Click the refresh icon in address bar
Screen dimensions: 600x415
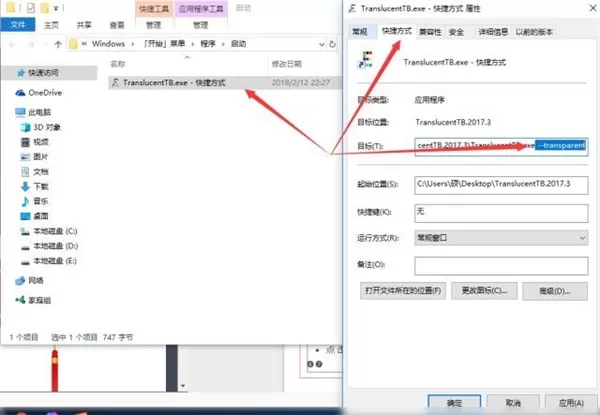(x=333, y=44)
